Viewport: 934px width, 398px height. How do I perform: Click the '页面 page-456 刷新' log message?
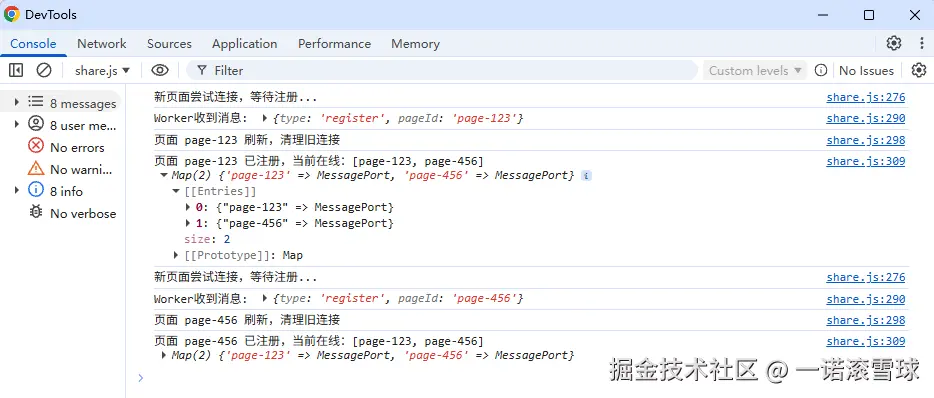pyautogui.click(x=247, y=320)
